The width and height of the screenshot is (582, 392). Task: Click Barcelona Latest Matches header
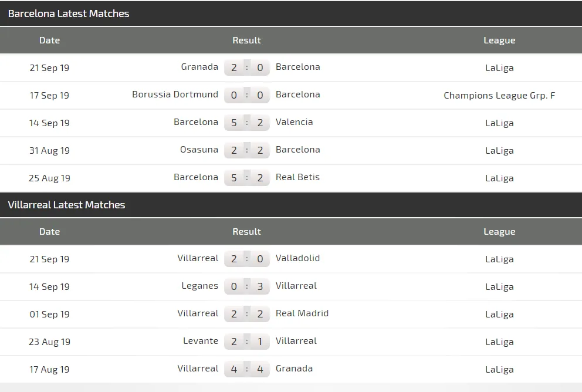pyautogui.click(x=69, y=13)
